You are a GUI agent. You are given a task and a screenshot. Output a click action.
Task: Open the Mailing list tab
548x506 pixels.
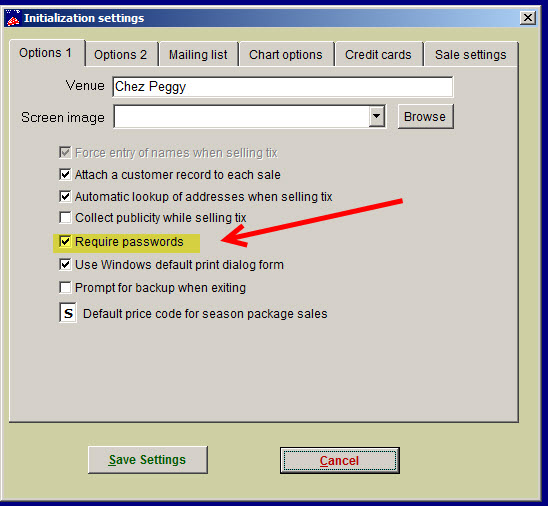(x=198, y=55)
